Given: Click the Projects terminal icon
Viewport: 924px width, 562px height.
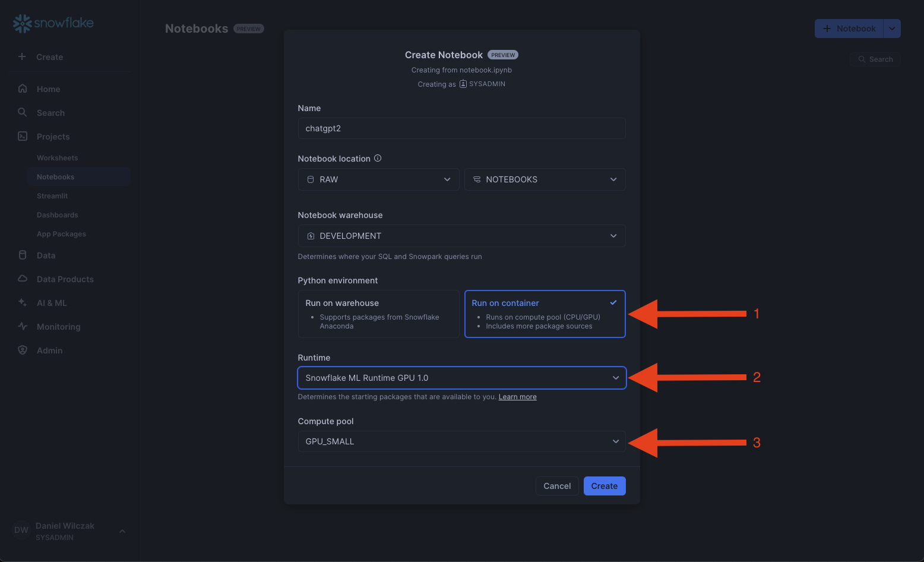Looking at the screenshot, I should 23,136.
